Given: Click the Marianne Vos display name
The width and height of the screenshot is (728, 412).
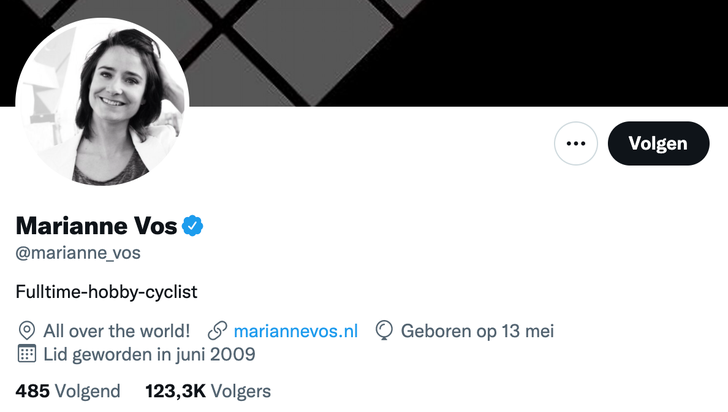Looking at the screenshot, I should pyautogui.click(x=96, y=226).
